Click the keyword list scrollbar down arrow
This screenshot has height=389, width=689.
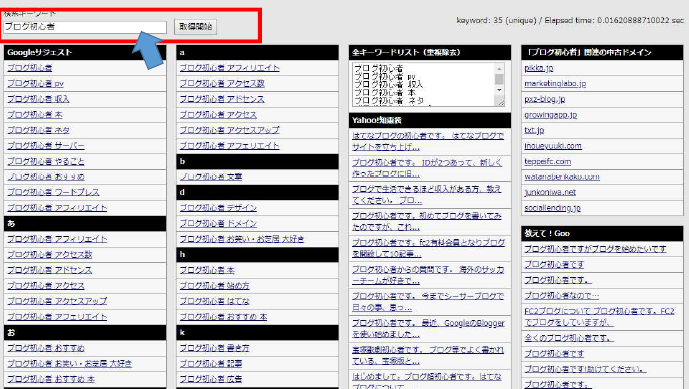click(x=499, y=90)
